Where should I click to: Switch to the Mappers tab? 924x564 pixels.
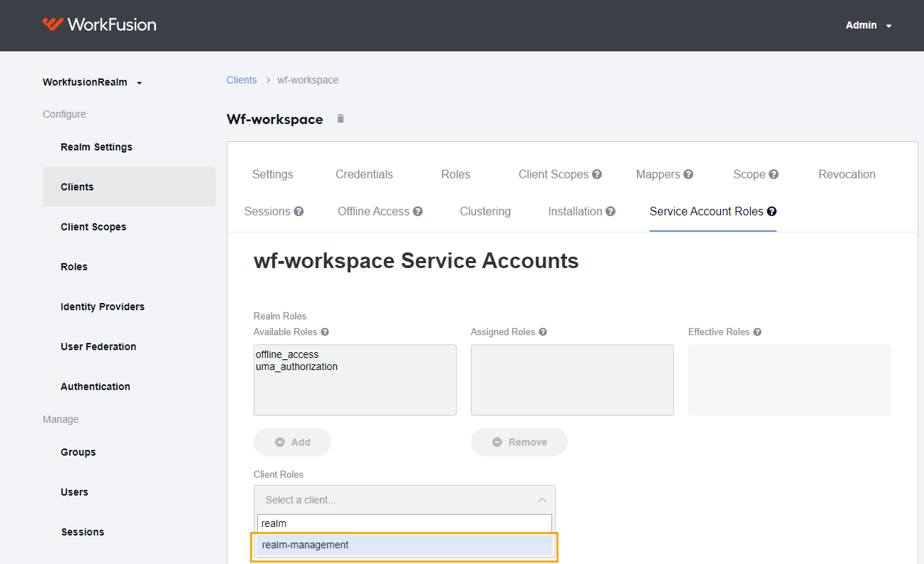658,174
